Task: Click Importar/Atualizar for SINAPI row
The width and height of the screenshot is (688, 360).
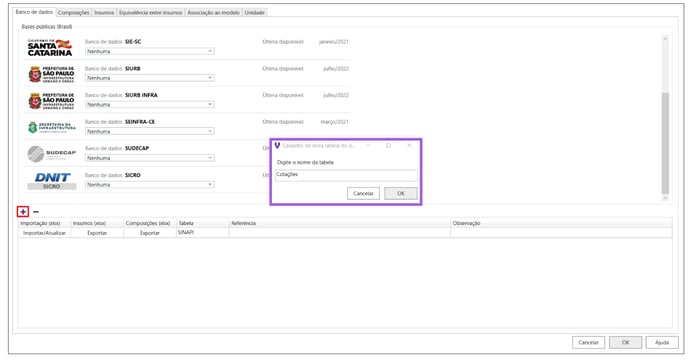Action: click(x=44, y=233)
